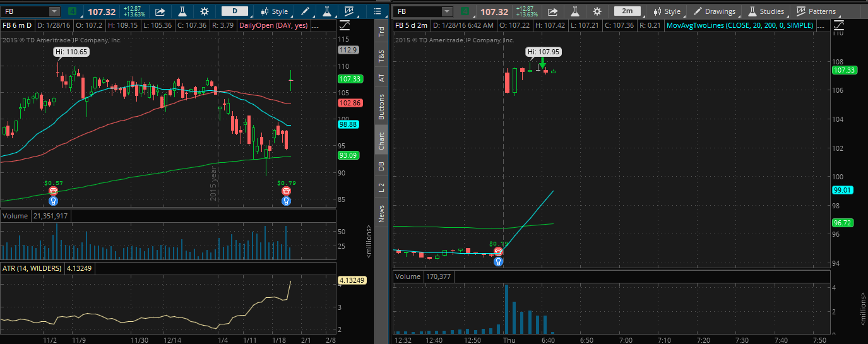868x344 pixels.
Task: Click the green 96.72 label on right chart axis
Action: point(843,223)
